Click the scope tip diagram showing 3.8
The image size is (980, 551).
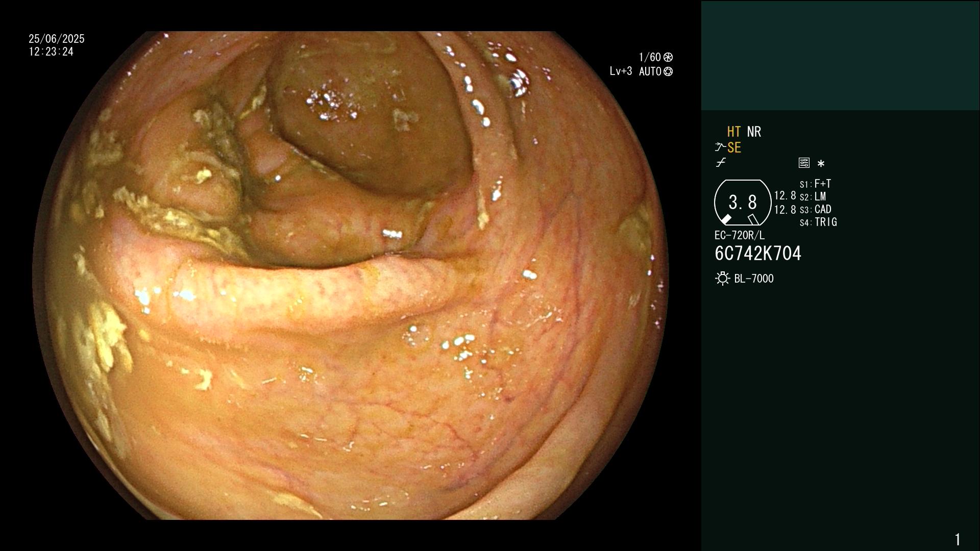[743, 203]
